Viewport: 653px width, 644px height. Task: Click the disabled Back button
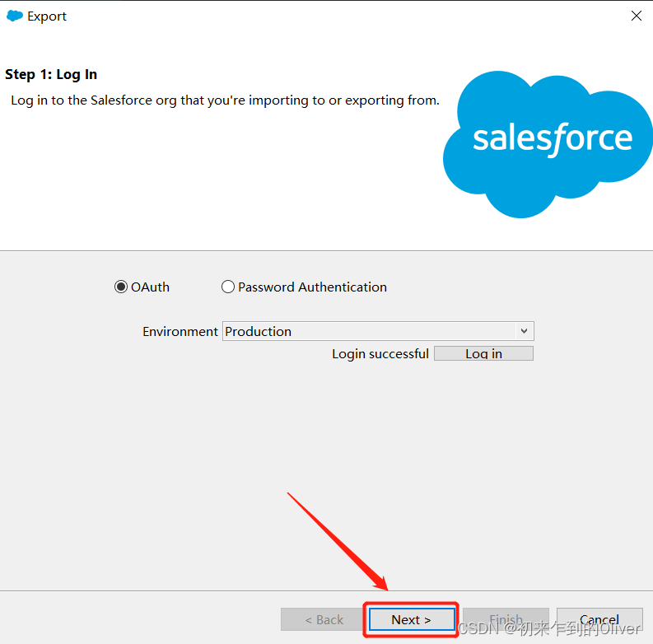tap(324, 619)
